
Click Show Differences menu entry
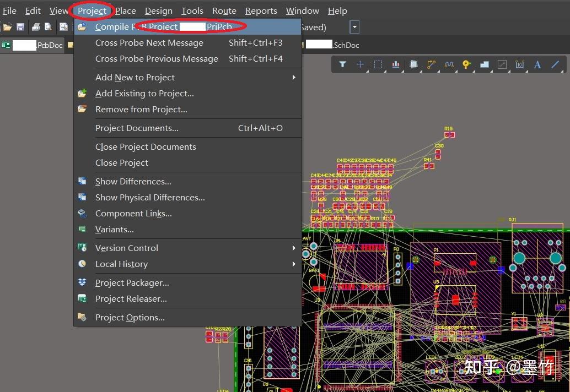tap(133, 182)
